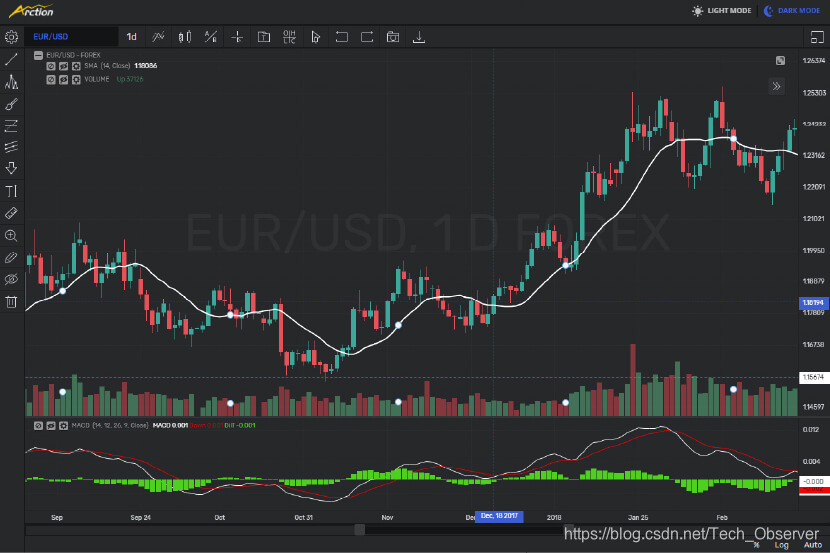Toggle Auto scale at bottom right
830x553 pixels.
(x=813, y=545)
